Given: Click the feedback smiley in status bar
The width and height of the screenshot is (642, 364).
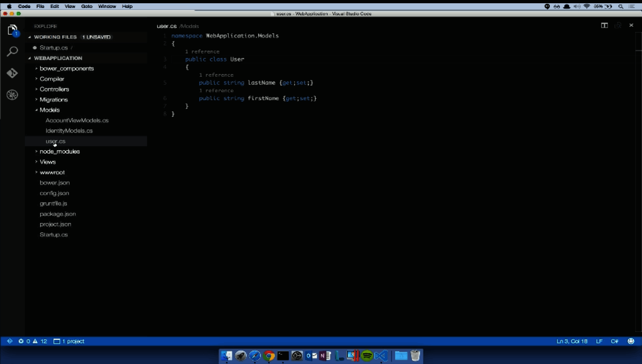Looking at the screenshot, I should pos(631,341).
